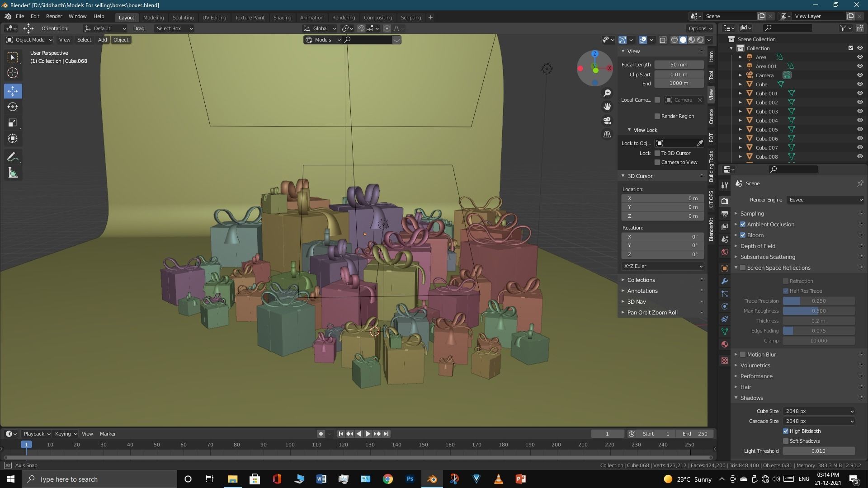Jump to the animation end frame
Screen dimensions: 868x488
click(x=386, y=434)
